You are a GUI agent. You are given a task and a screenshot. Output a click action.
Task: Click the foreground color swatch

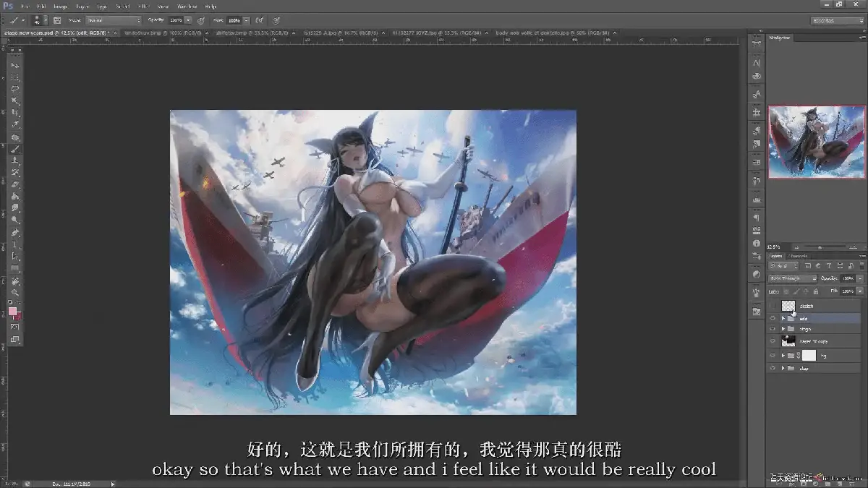click(x=12, y=312)
